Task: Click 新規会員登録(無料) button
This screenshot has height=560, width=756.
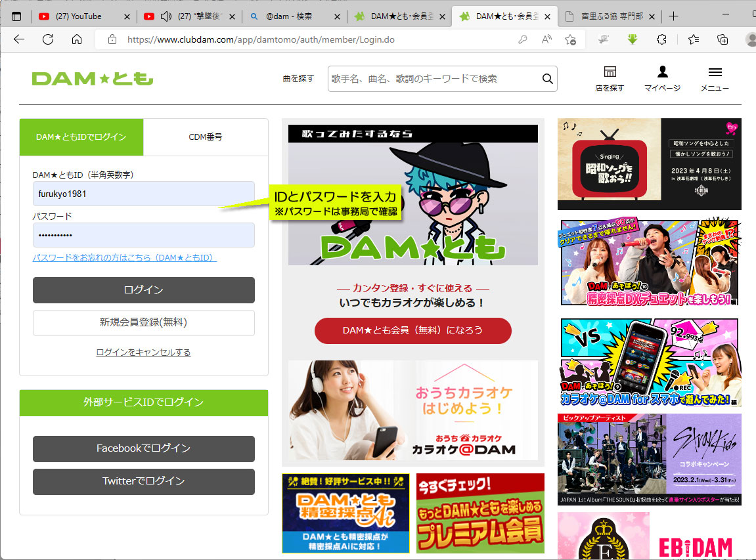Action: [144, 322]
